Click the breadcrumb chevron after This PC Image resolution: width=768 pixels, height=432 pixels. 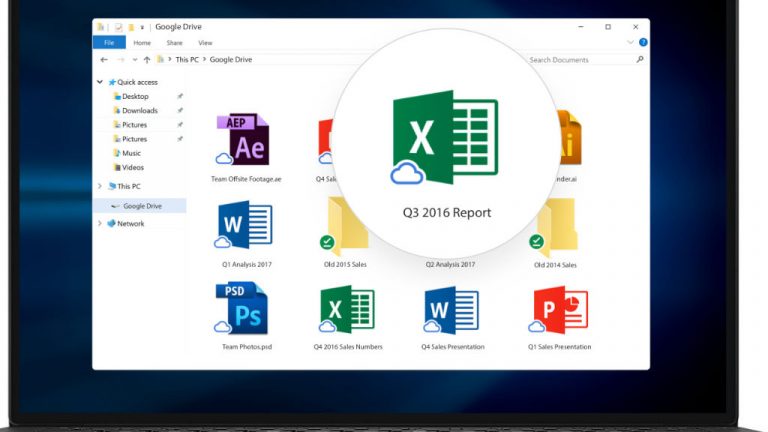[x=204, y=59]
